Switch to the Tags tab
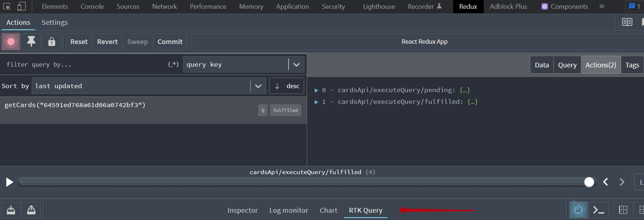 click(x=632, y=65)
